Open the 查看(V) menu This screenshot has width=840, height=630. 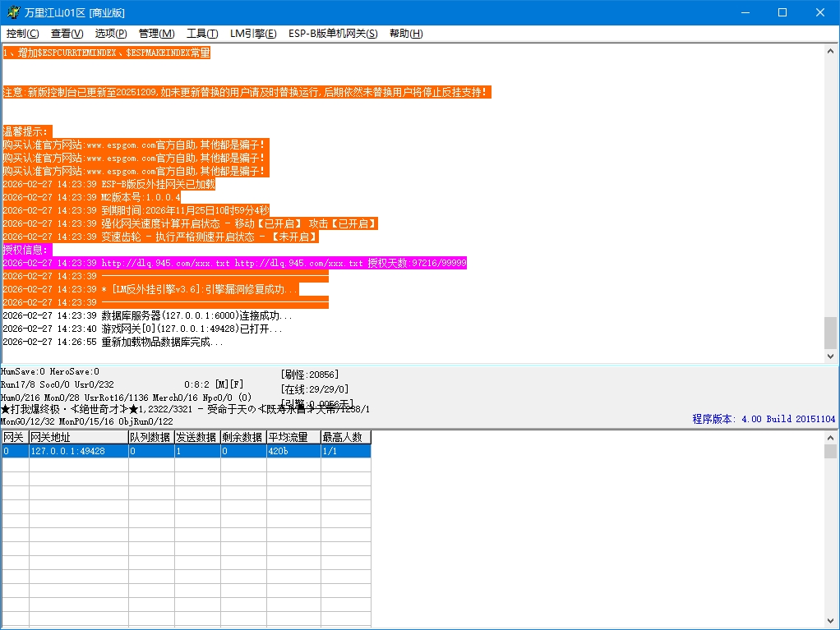coord(67,34)
